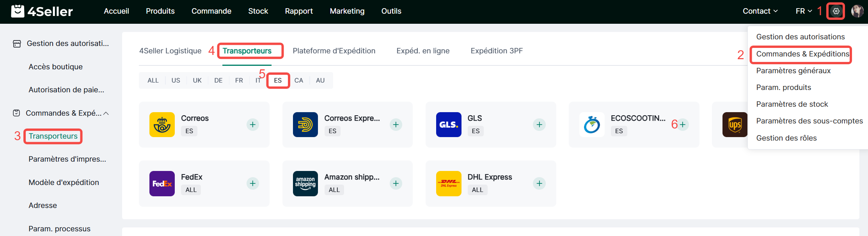The image size is (868, 236).
Task: Click the plus icon beside FedEx
Action: point(253,183)
